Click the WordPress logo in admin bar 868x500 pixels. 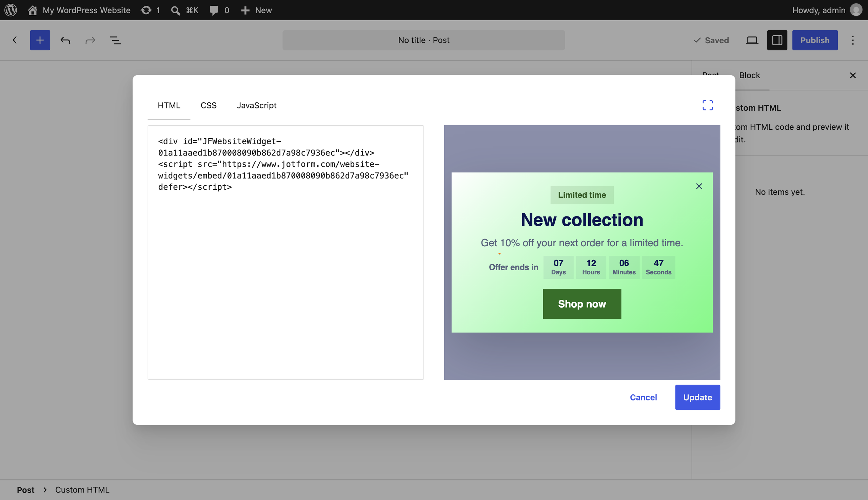click(x=11, y=10)
